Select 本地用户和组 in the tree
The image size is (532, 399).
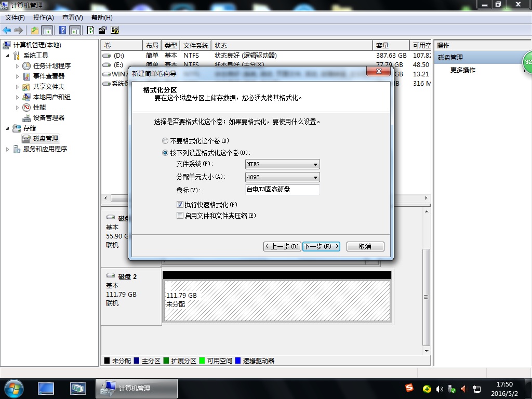point(52,97)
